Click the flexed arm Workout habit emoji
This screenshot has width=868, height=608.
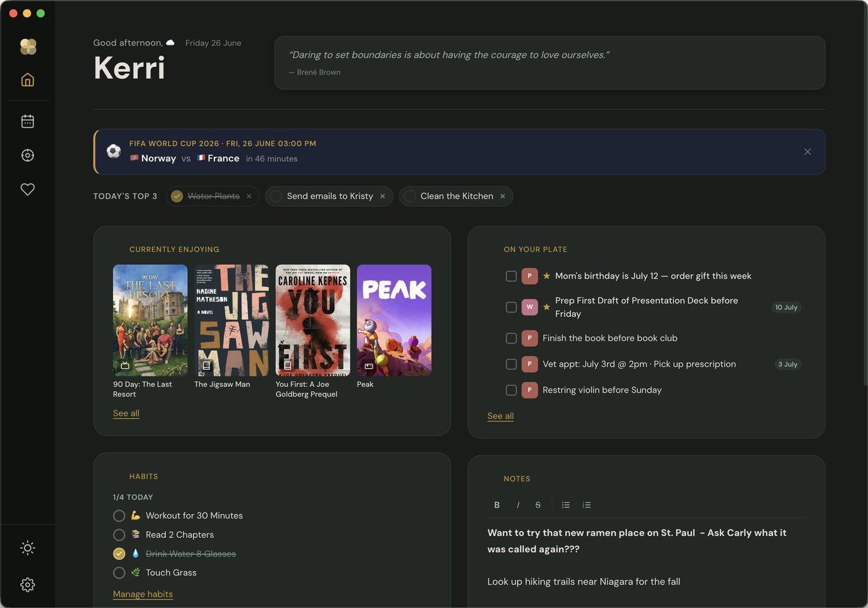click(136, 516)
